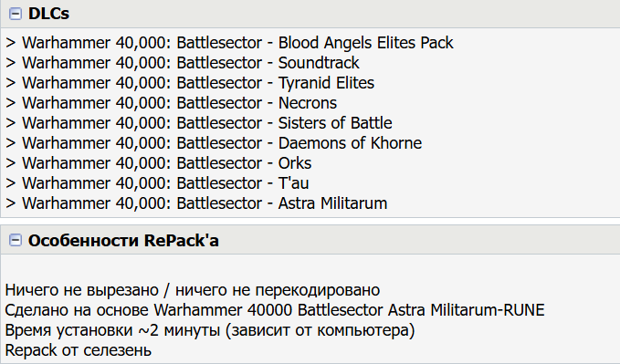This screenshot has width=620, height=364.
Task: Collapse the DLCs section minus icon
Action: 16,14
